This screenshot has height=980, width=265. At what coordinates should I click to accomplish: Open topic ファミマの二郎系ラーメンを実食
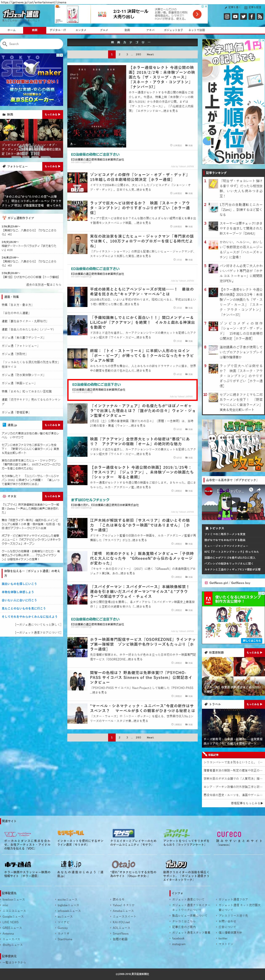click(225, 534)
